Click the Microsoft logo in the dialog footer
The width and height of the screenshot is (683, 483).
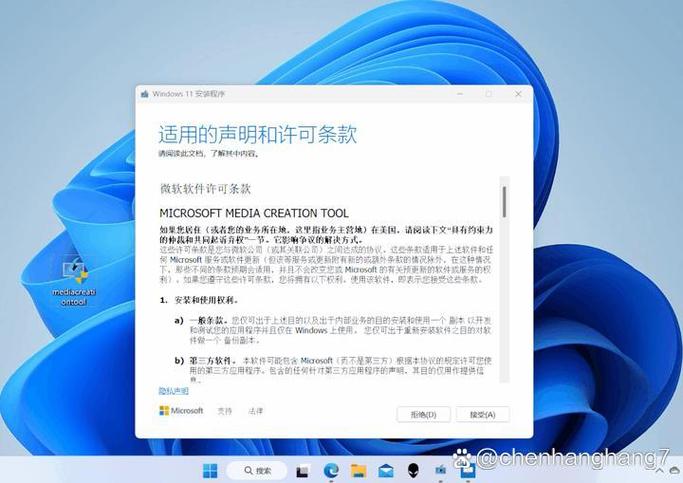tap(181, 411)
